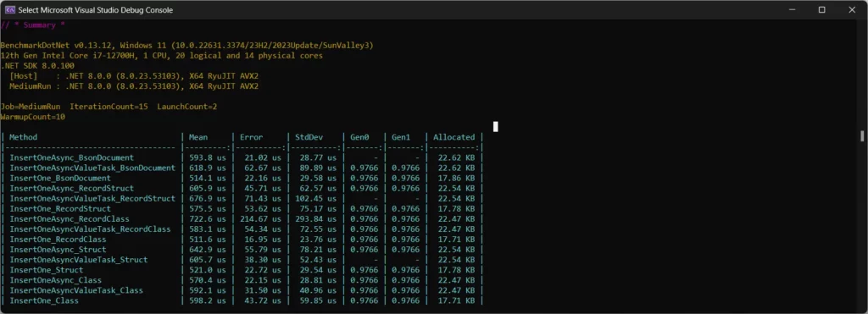Click the 'BenchmarkDotNet v0.13.12' line
The image size is (868, 314).
187,46
